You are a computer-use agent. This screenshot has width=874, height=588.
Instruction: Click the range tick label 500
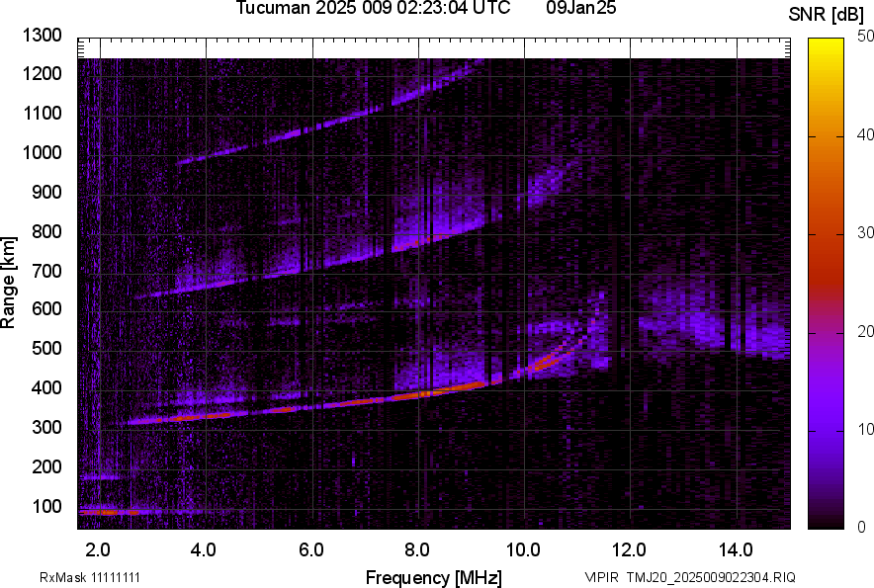[46, 348]
